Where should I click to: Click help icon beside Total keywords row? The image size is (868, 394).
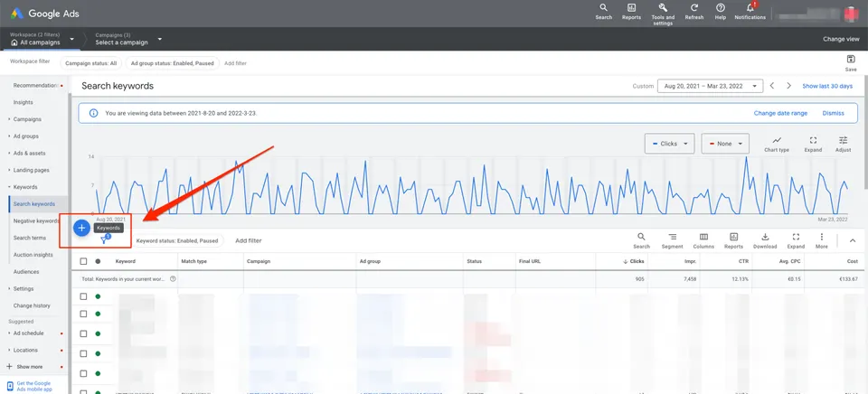[x=173, y=279]
